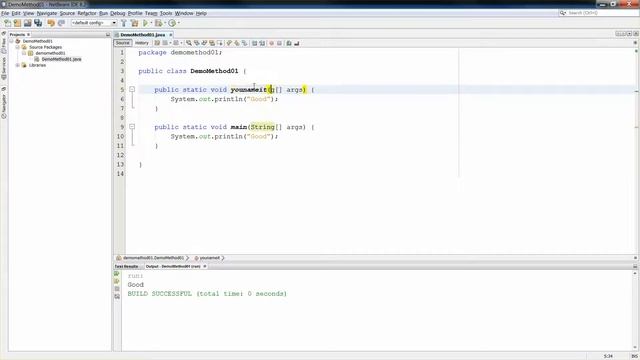Image resolution: width=640 pixels, height=360 pixels.
Task: Click the Open Project toolbar icon
Action: pyautogui.click(x=27, y=23)
